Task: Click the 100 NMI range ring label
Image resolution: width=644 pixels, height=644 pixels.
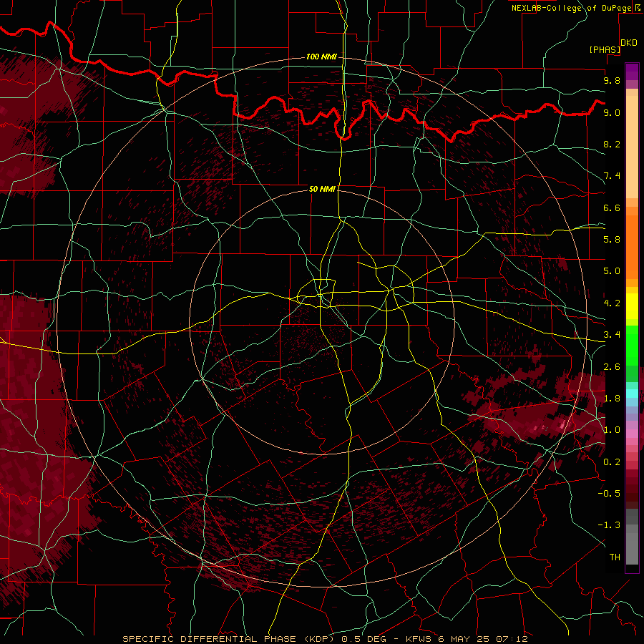Action: (x=321, y=57)
